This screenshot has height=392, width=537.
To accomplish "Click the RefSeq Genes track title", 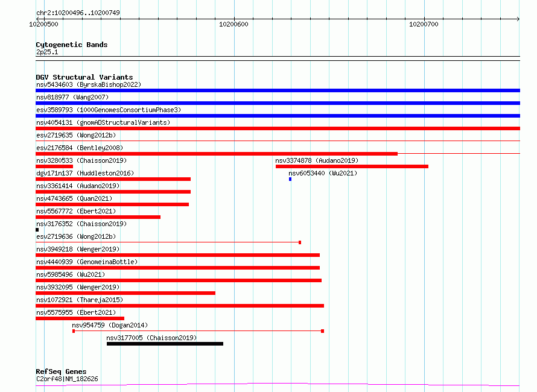I will [x=61, y=371].
